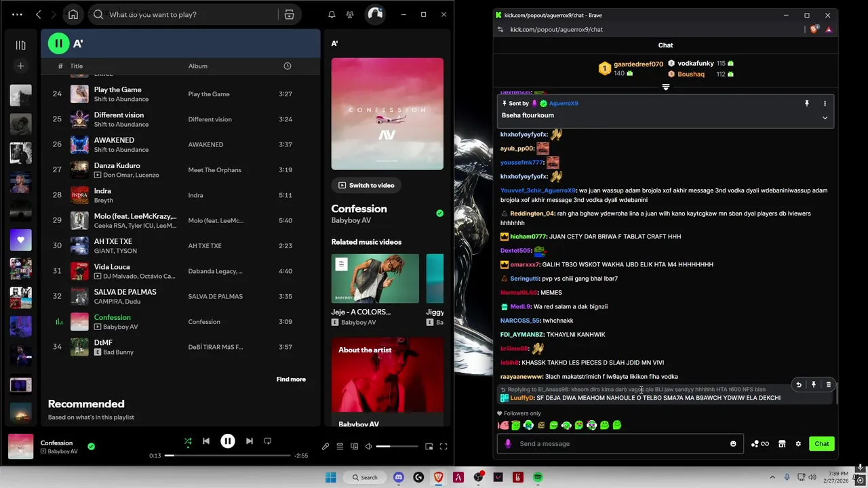Toggle saved checkmark beside Confession title
The image size is (868, 488).
tap(439, 213)
